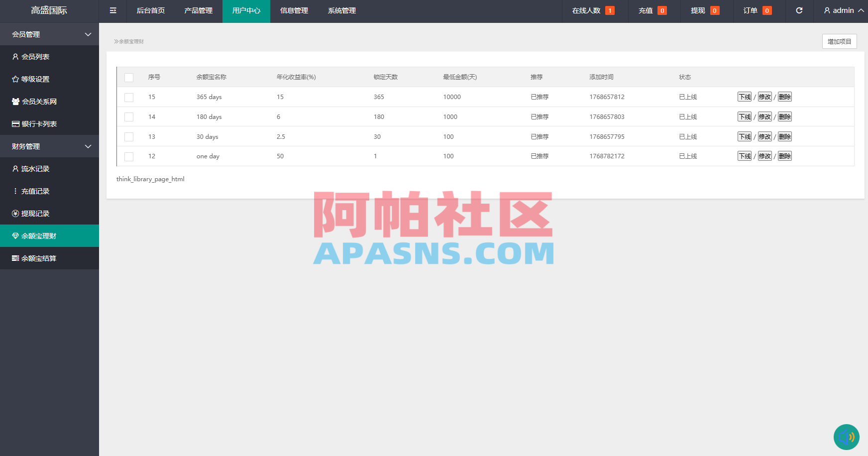Click the 余额宝理财 breadcrumb text
Screen dimensions: 868x456
(131, 42)
